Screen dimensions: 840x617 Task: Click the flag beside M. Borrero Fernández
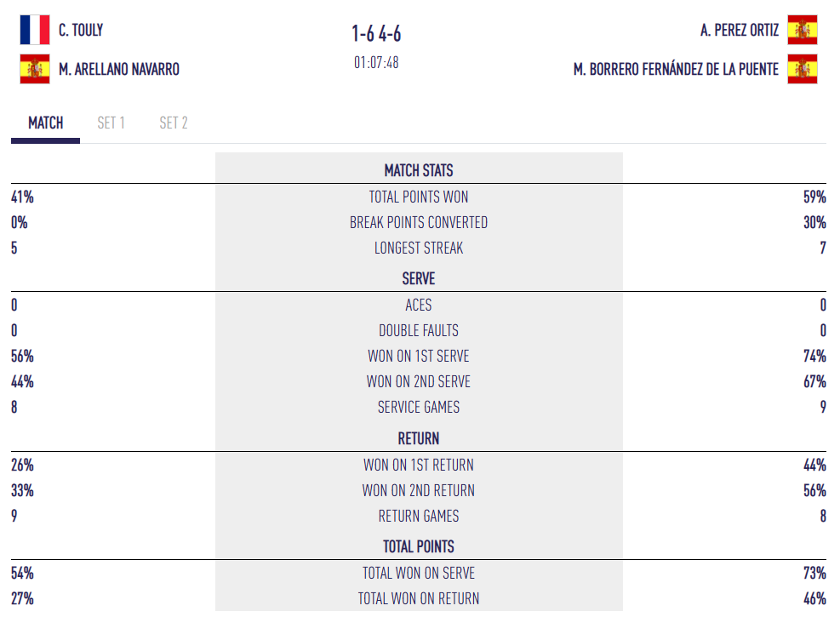tap(803, 69)
